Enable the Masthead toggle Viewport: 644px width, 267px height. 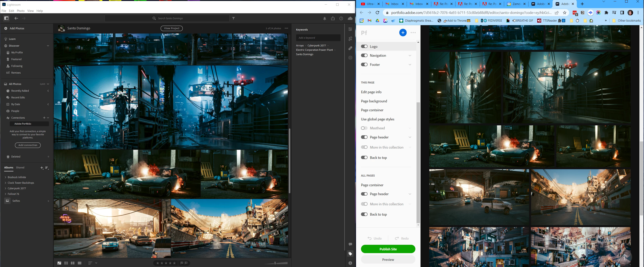click(x=364, y=128)
